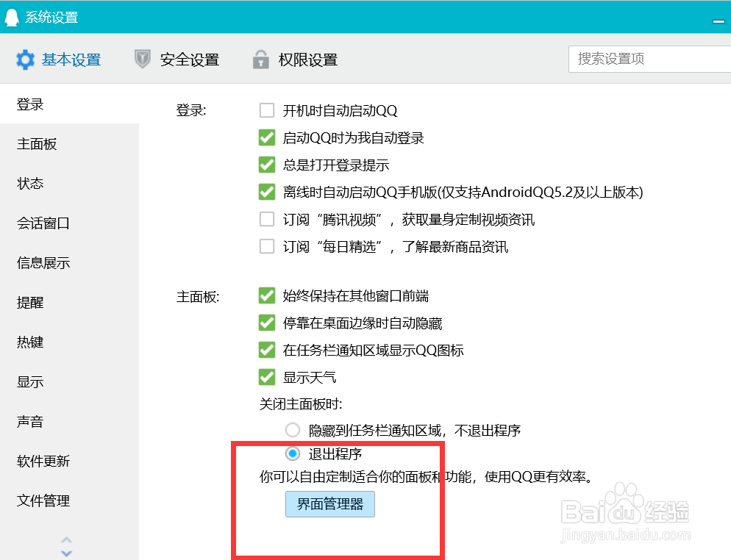731x560 pixels.
Task: Click the sidebar scroll down arrow
Action: pos(67,553)
